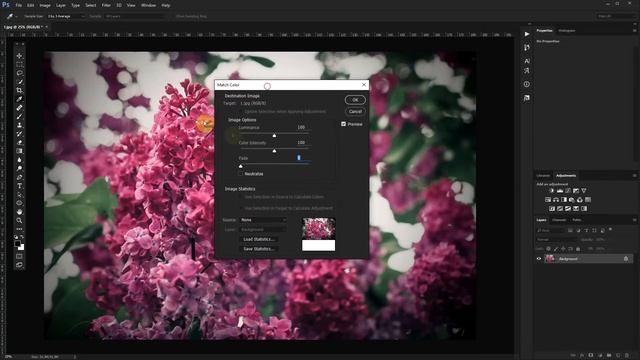Select the Ellipse shape tool
The image size is (640, 360).
click(19, 203)
